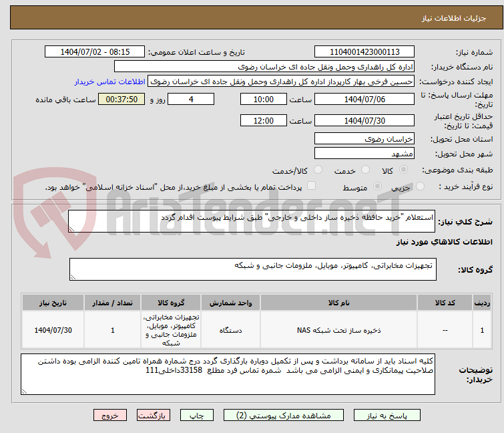Toggle the اسناد خزانه اسلامی payment checkbox

[x=311, y=186]
